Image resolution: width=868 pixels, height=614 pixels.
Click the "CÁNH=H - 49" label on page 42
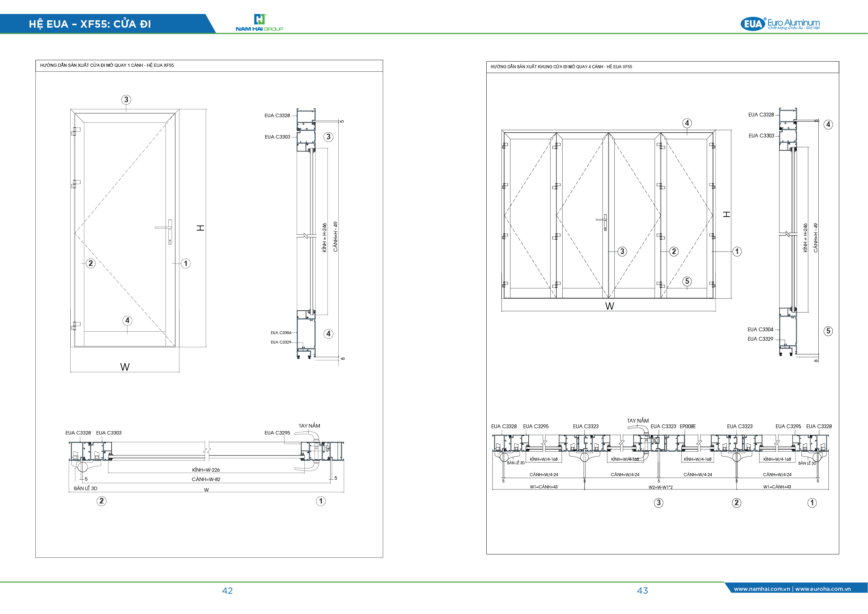pos(335,237)
